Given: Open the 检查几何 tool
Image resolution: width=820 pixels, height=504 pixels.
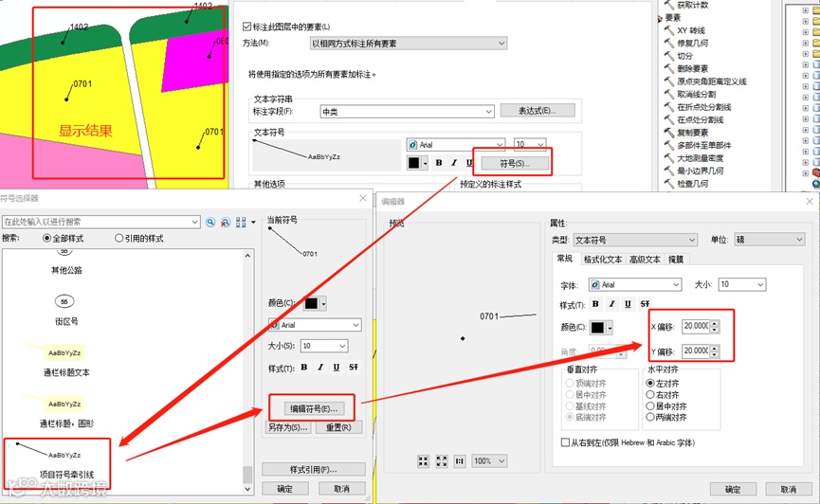Looking at the screenshot, I should pos(692,184).
